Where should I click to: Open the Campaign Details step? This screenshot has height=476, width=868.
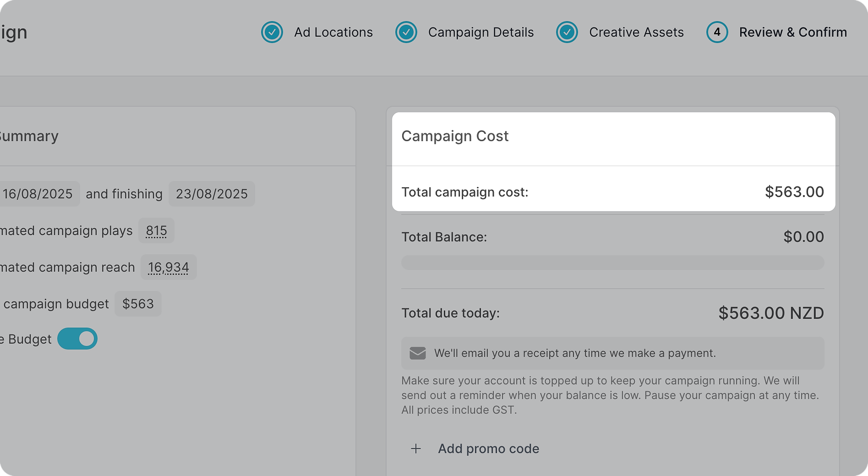pyautogui.click(x=481, y=32)
